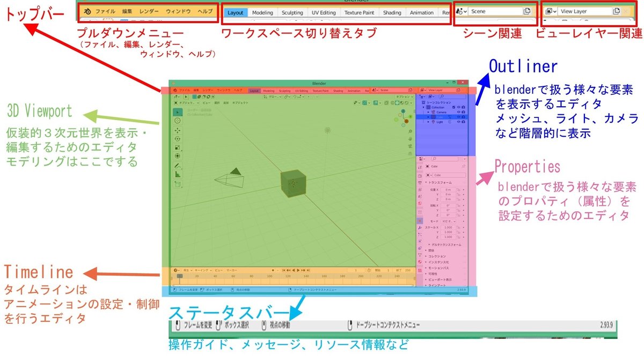Viewport: 644px width, 362px height.
Task: Jump to the start frame in Timeline
Action: point(284,270)
